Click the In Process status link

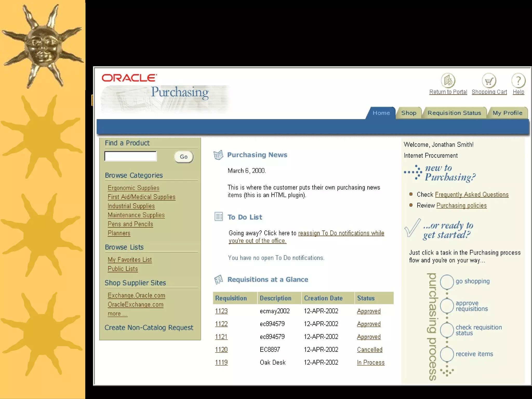click(371, 363)
